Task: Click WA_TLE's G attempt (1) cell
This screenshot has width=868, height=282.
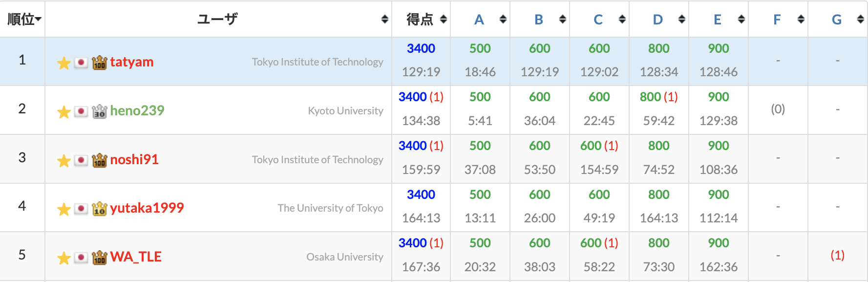Action: (837, 255)
